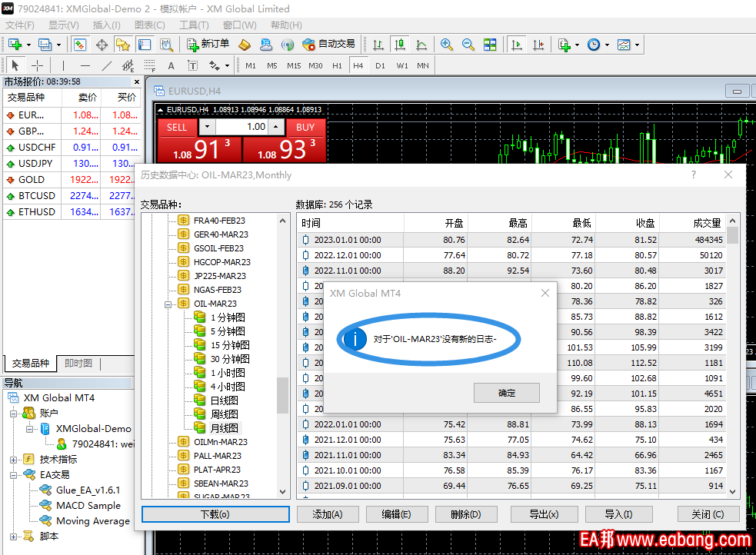756x555 pixels.
Task: Open the 显示(V) menu
Action: pyautogui.click(x=64, y=25)
